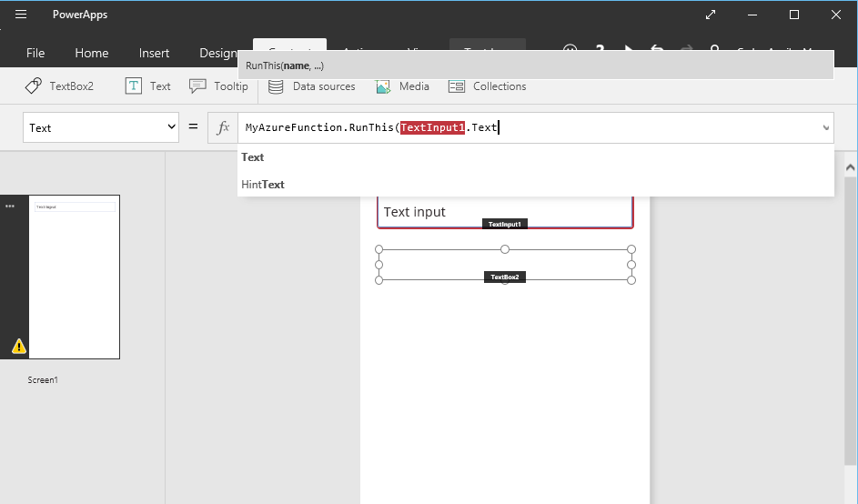Open the File menu
This screenshot has width=858, height=504.
35,53
